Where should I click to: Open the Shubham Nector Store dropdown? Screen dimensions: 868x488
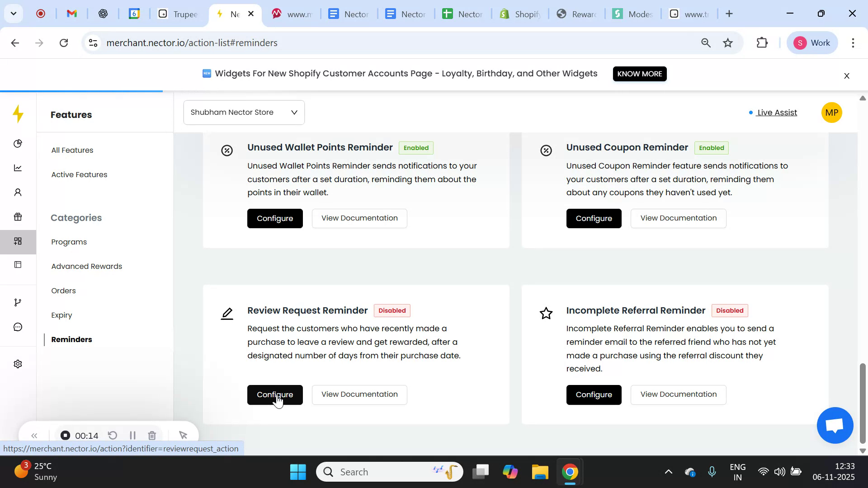(x=244, y=112)
